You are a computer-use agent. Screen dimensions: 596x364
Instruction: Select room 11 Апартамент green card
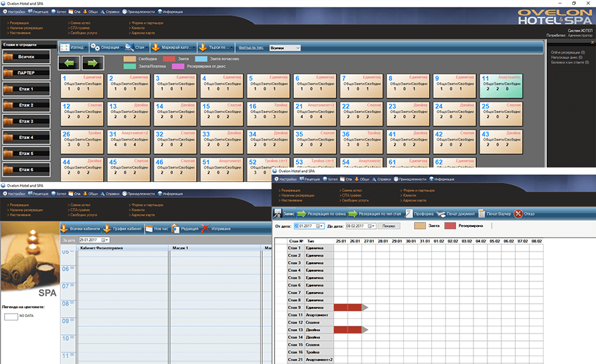pos(501,86)
